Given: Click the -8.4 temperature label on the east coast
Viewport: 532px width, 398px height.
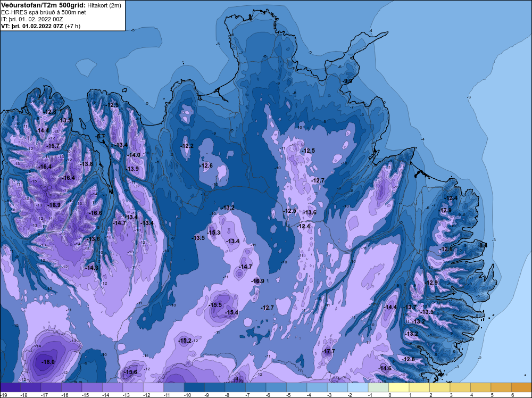Looking at the screenshot, I should [482, 245].
